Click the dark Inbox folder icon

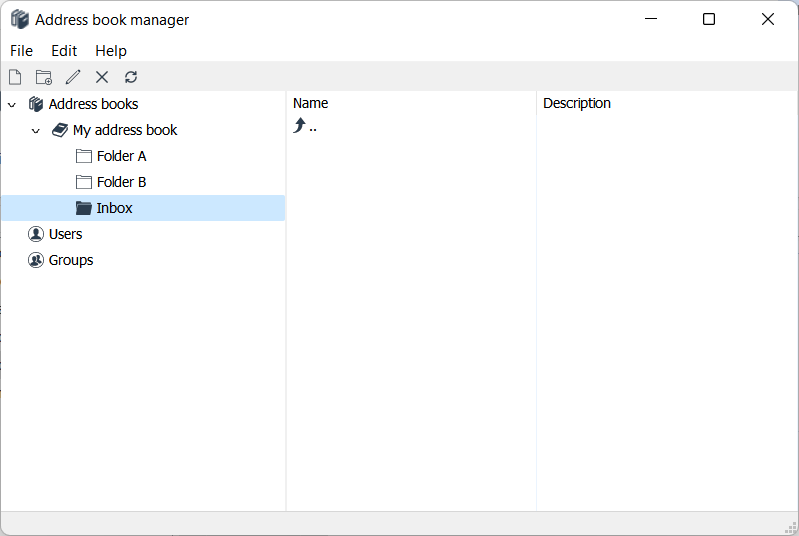[x=84, y=208]
